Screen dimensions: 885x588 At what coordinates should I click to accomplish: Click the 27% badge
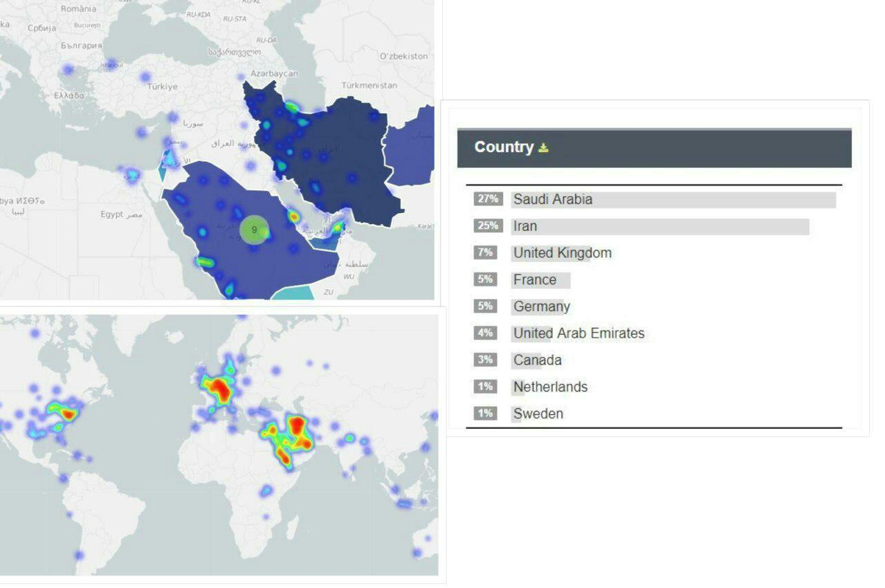coord(488,199)
